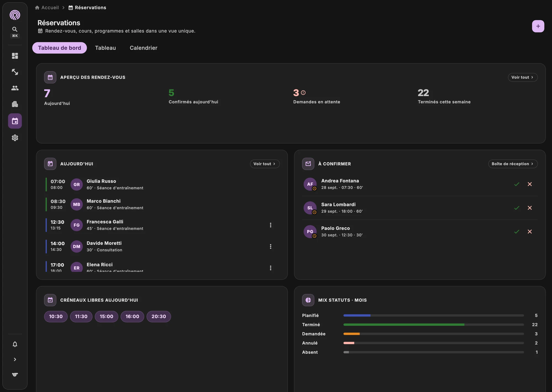Select the 10:30 free slot
This screenshot has width=552, height=392.
click(x=56, y=316)
